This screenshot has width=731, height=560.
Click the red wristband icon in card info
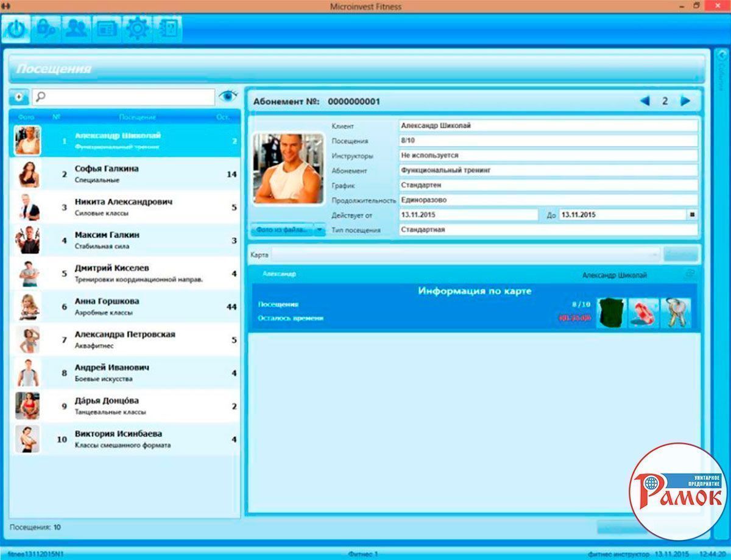click(x=644, y=313)
